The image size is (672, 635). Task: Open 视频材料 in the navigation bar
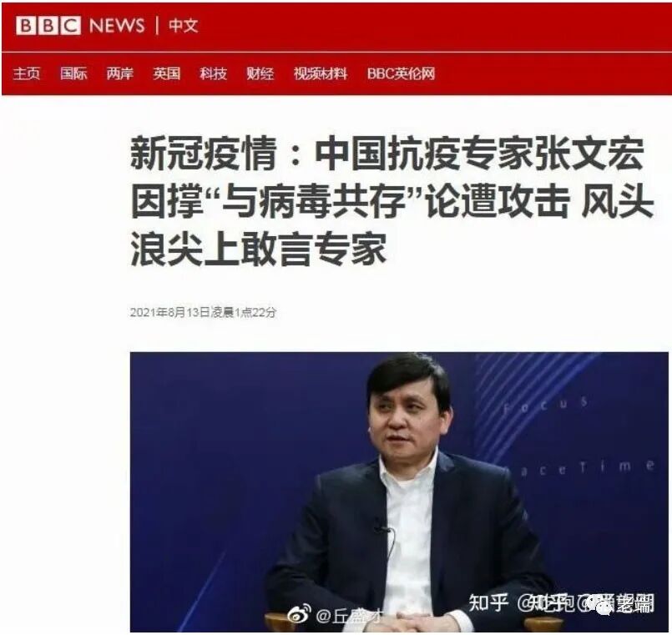coord(321,73)
